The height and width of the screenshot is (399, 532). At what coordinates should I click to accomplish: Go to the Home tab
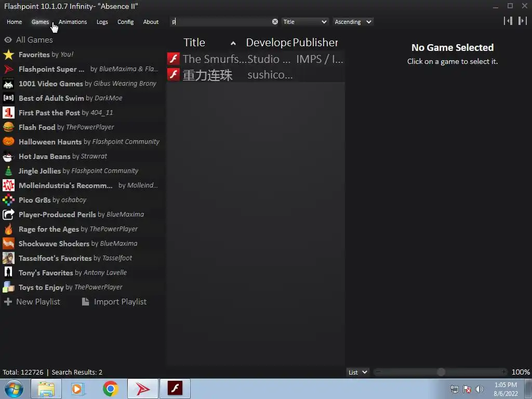pos(14,22)
